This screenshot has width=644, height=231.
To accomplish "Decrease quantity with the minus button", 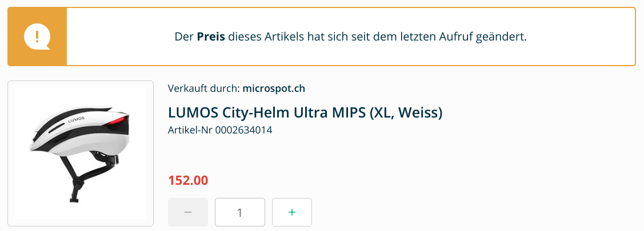I will point(188,212).
